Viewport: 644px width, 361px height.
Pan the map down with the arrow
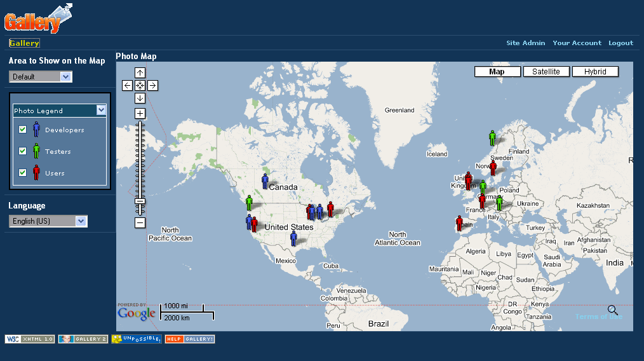point(140,99)
